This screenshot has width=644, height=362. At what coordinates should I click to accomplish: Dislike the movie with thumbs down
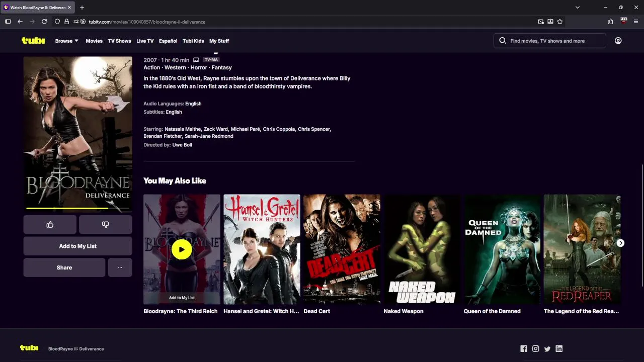coord(106,225)
